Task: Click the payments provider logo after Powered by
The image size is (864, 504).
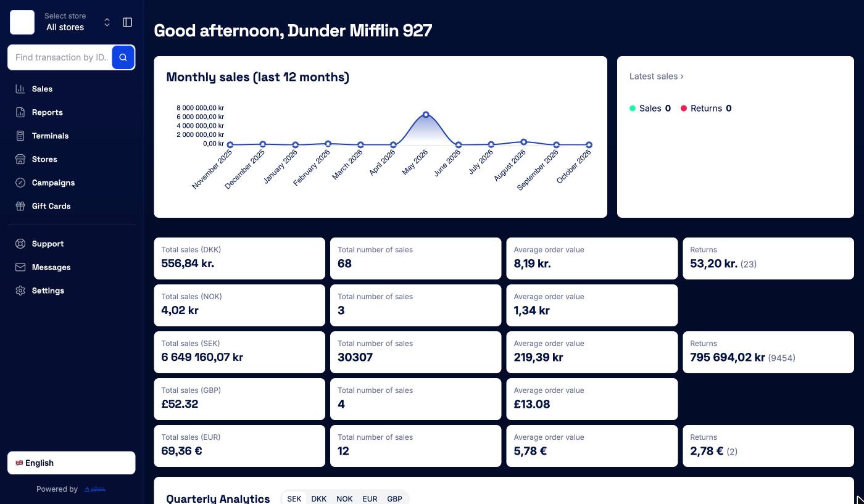Action: 95,489
